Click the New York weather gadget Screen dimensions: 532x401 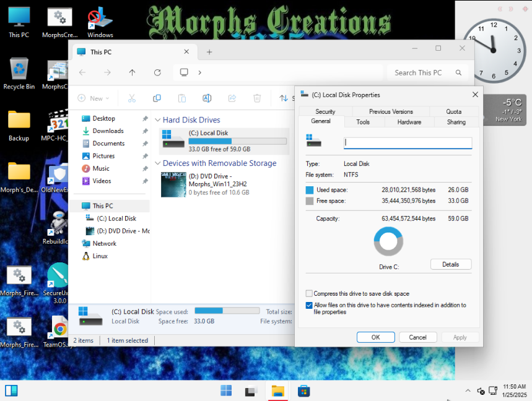click(505, 110)
